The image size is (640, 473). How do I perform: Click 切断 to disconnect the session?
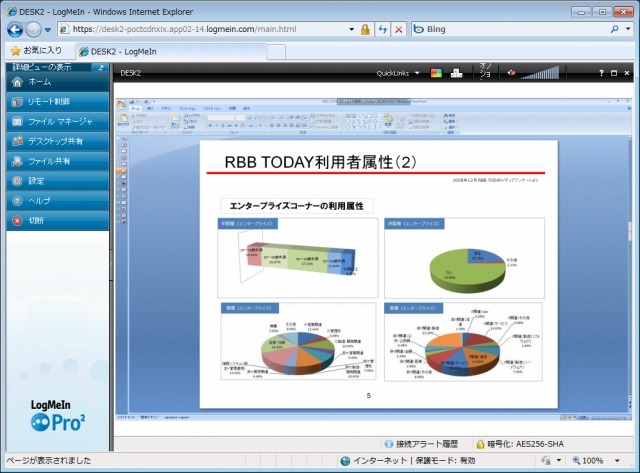[x=58, y=220]
